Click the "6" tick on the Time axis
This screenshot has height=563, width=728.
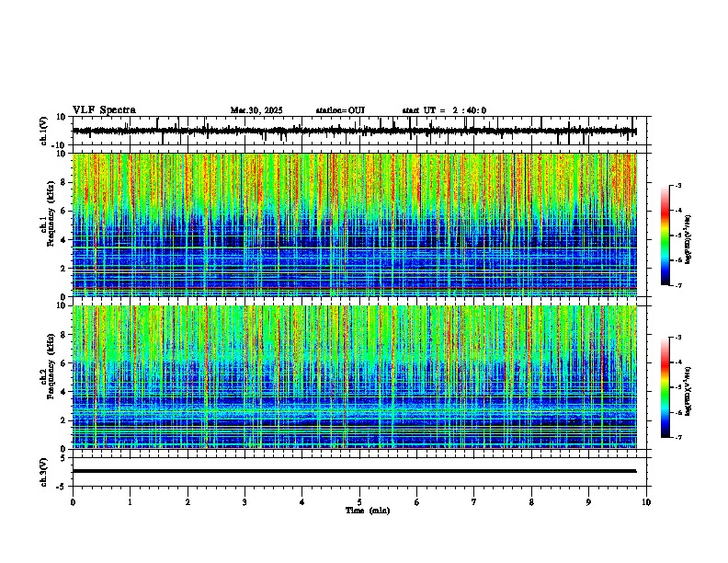click(417, 502)
